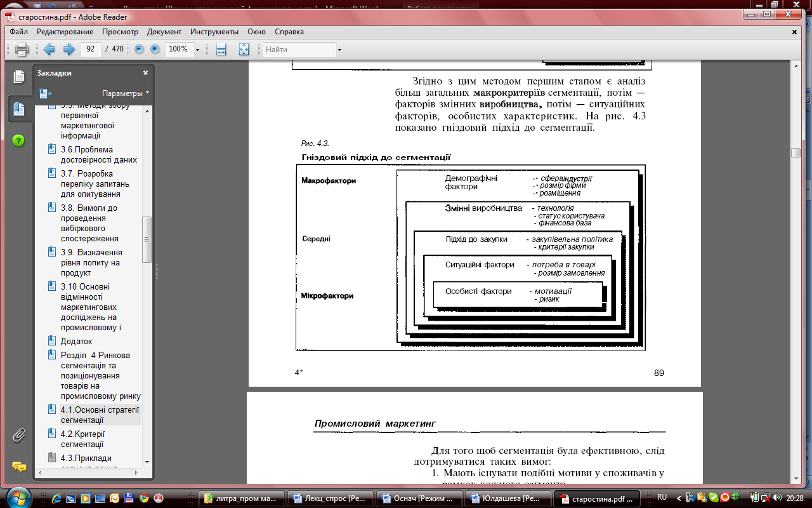Open the zoom level dropdown arrow

click(197, 50)
